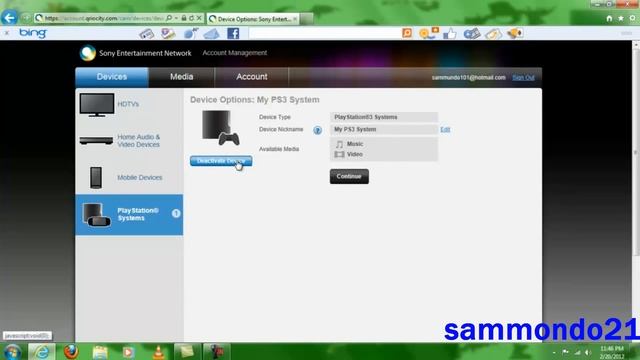Open Windows Explorer folder on taskbar
The height and width of the screenshot is (360, 640).
coord(100,352)
